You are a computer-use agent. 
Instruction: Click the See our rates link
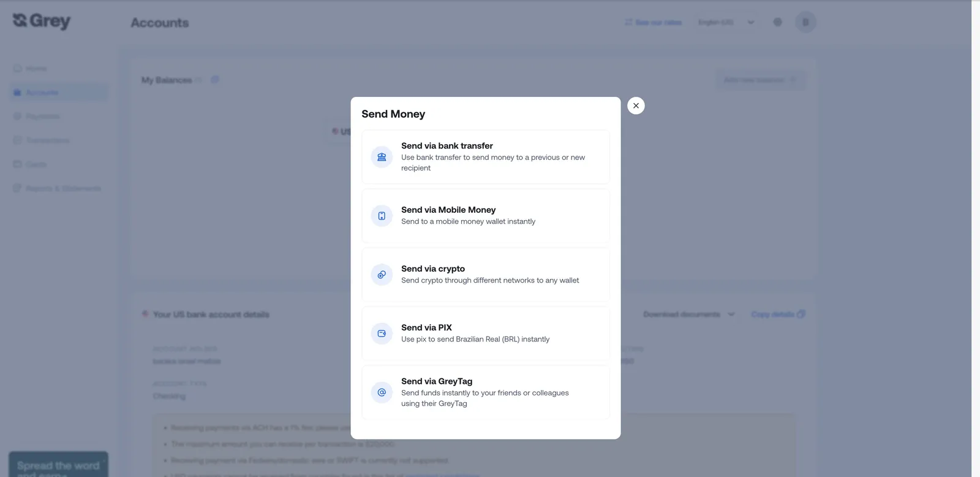coord(653,22)
